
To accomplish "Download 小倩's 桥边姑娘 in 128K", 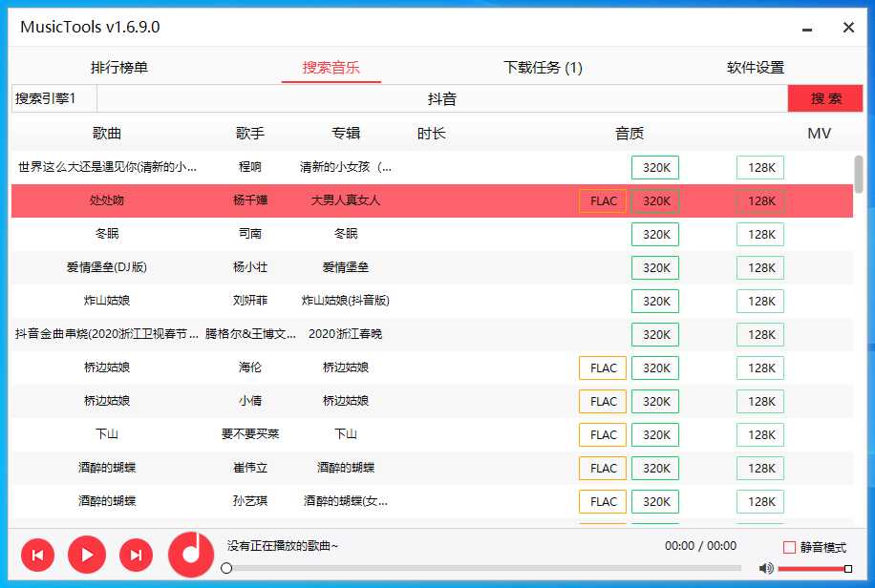I will (x=760, y=402).
